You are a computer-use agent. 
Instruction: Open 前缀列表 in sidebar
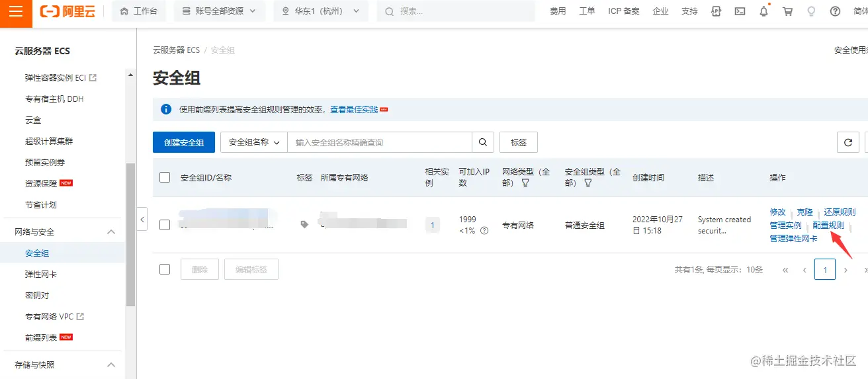[41, 338]
